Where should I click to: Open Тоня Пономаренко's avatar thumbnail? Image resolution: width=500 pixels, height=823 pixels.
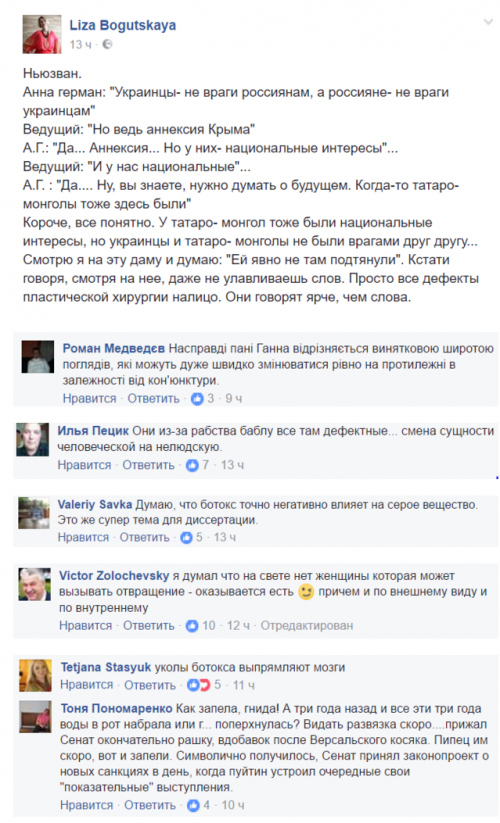(35, 716)
